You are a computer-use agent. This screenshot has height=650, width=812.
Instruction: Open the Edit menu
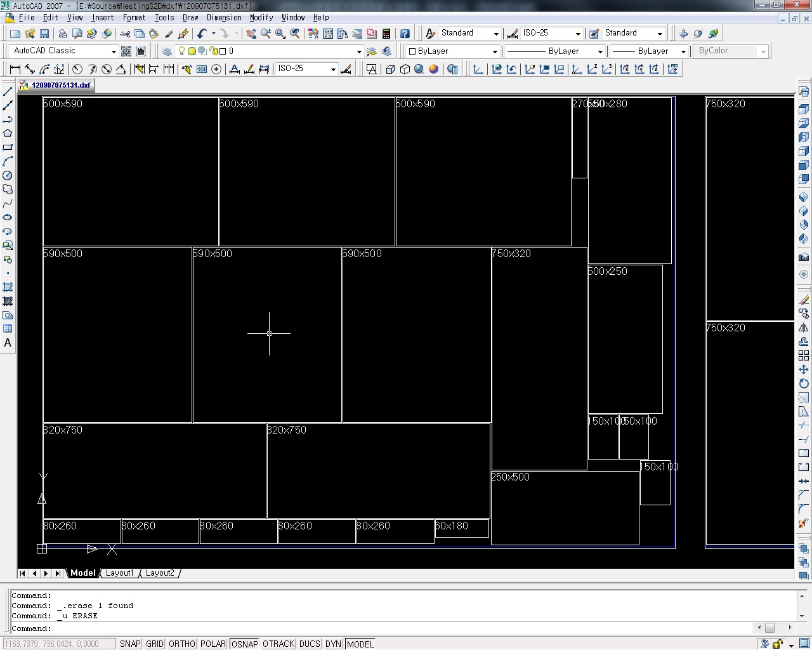click(50, 18)
